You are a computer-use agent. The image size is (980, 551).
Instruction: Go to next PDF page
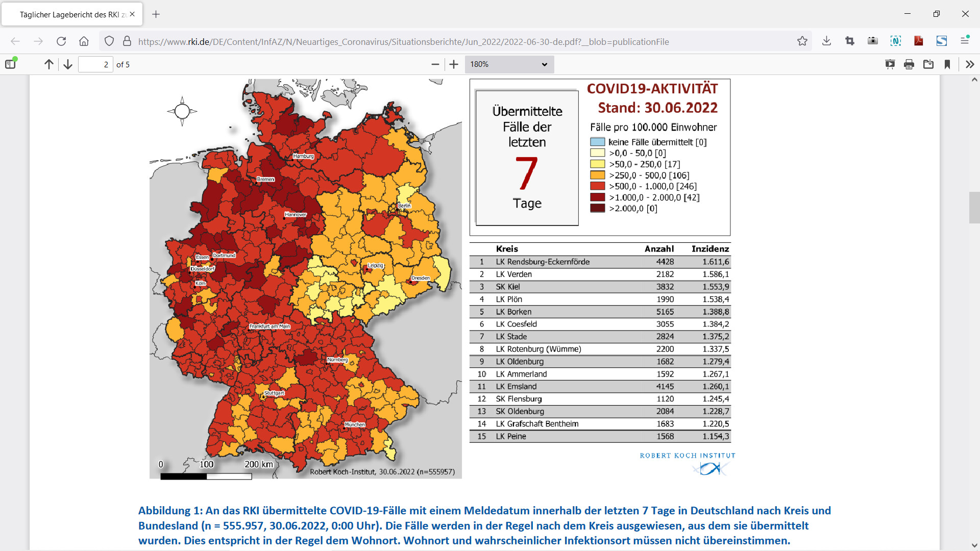(68, 64)
